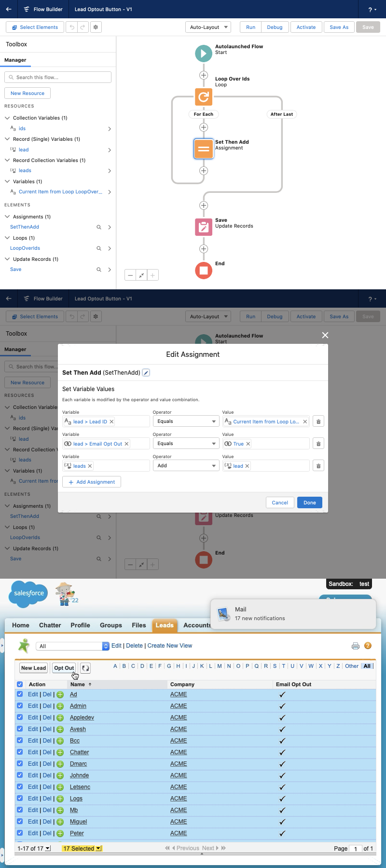Image resolution: width=386 pixels, height=868 pixels.
Task: Close the Edit Assignment dialog with the X icon
Action: [x=325, y=335]
